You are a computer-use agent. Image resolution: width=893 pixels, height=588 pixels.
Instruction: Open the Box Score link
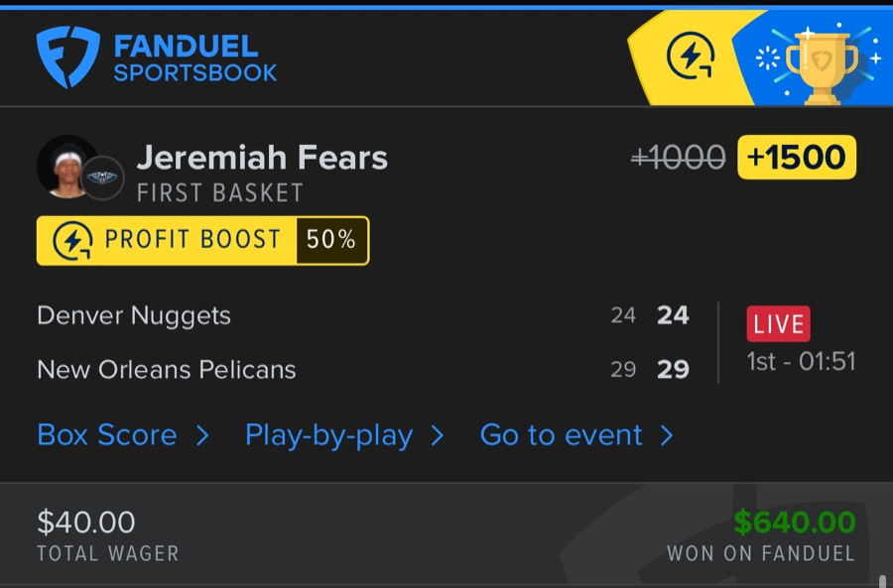[107, 435]
